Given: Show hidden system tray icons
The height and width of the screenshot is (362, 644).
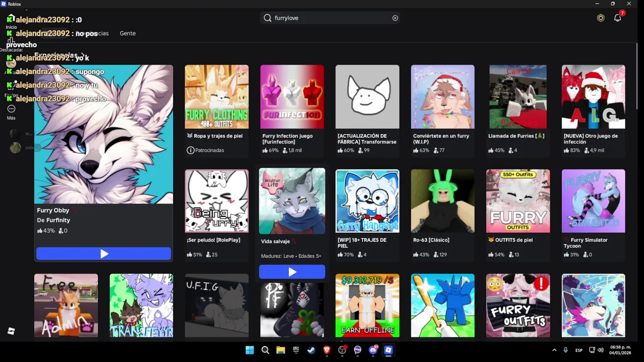Looking at the screenshot, I should [x=554, y=350].
